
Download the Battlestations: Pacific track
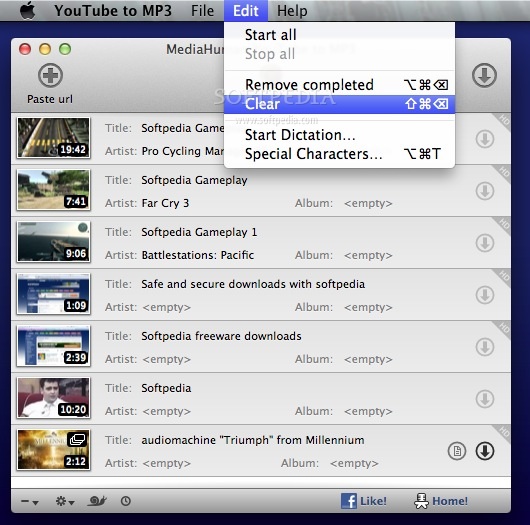tap(485, 243)
